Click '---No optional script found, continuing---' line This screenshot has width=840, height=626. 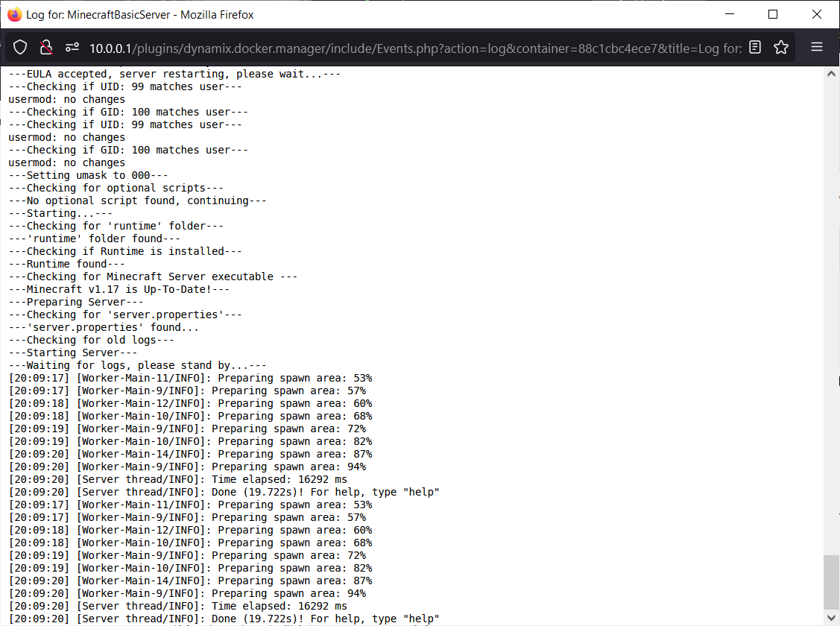pyautogui.click(x=138, y=200)
